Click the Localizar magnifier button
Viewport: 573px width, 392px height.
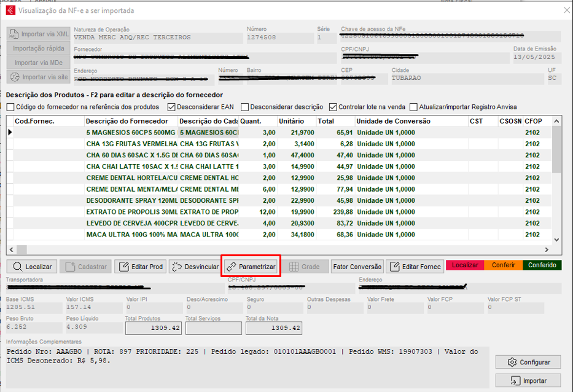point(33,267)
